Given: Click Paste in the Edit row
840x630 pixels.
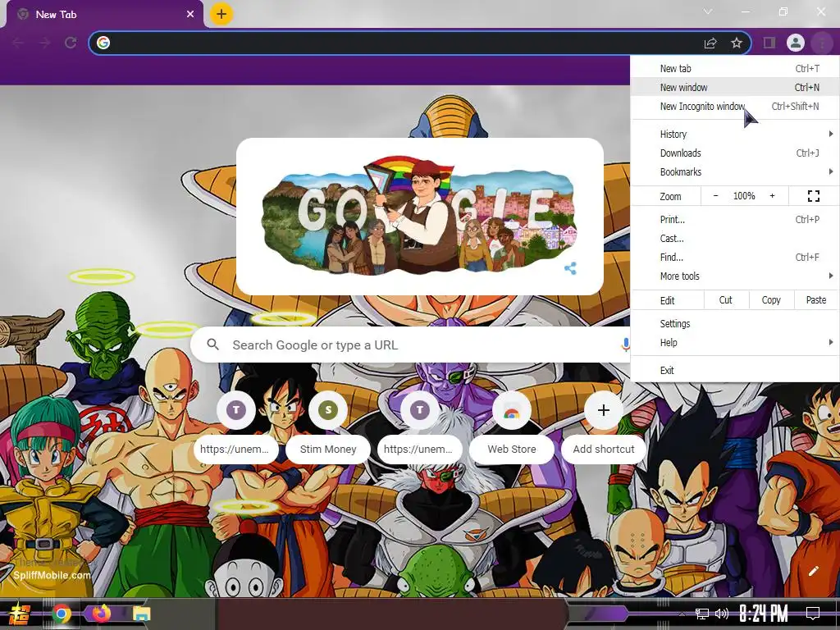Looking at the screenshot, I should coord(816,300).
